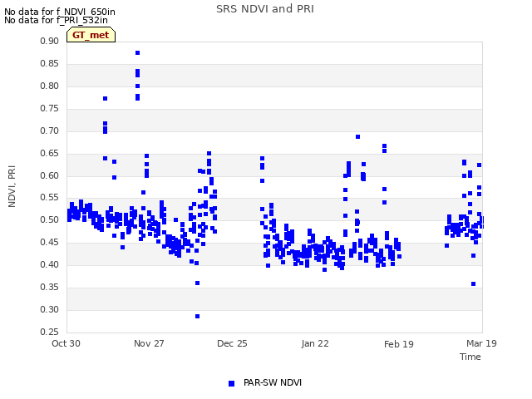Click the 0.80 y-axis tick label

point(49,86)
